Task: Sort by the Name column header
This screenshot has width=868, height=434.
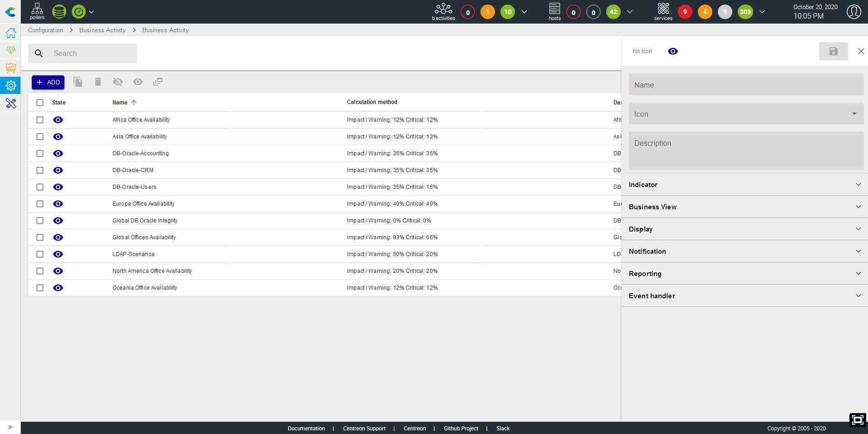Action: (120, 103)
